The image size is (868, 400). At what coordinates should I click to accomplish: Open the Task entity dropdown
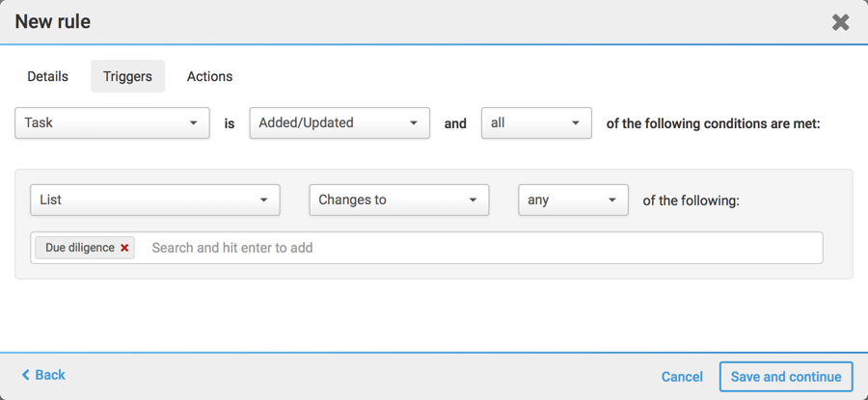(112, 123)
